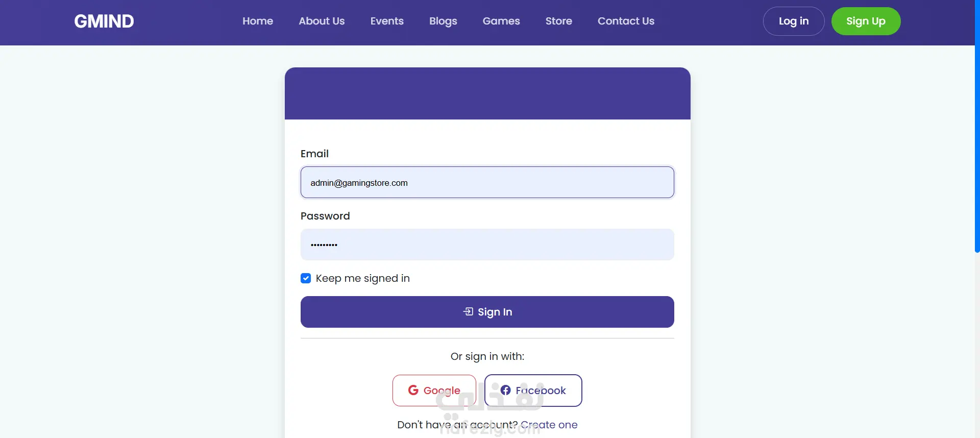Open Contact Us in navbar
Viewport: 980px width, 438px height.
(626, 21)
